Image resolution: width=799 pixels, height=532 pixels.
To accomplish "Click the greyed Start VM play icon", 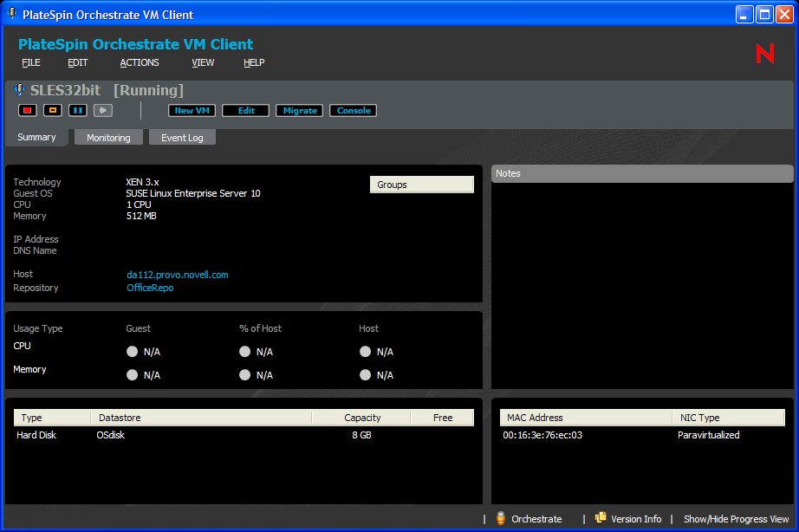I will click(x=103, y=110).
